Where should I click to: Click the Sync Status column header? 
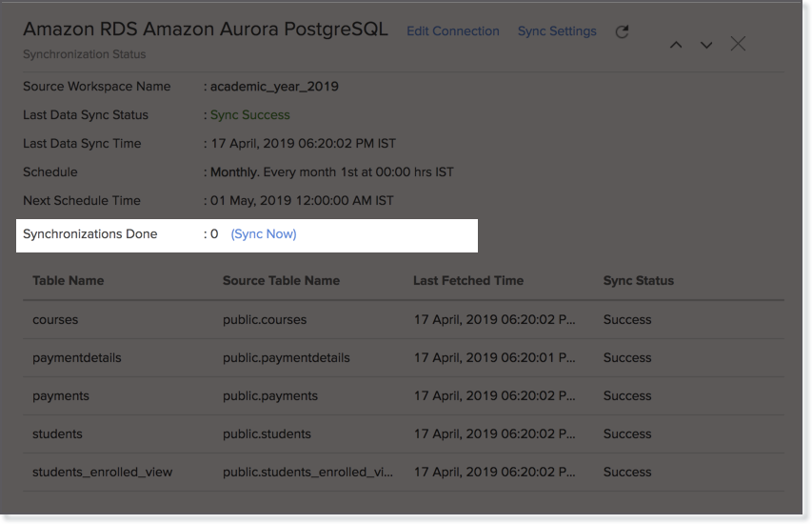point(638,281)
